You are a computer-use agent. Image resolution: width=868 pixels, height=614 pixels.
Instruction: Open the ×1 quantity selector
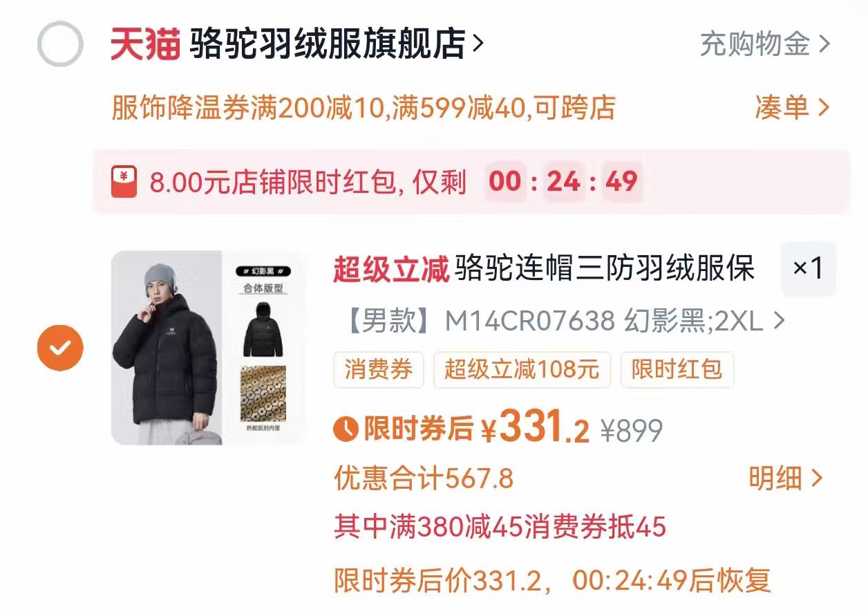[x=808, y=268]
